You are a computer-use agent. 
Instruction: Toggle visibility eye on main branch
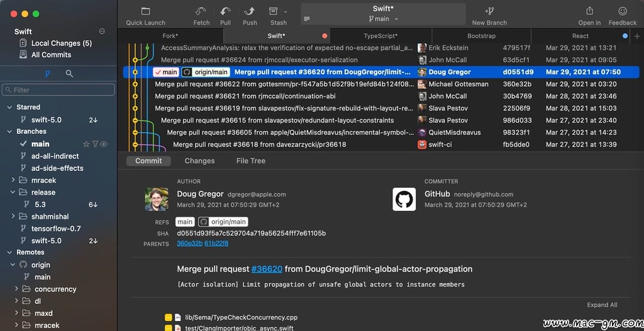[104, 144]
